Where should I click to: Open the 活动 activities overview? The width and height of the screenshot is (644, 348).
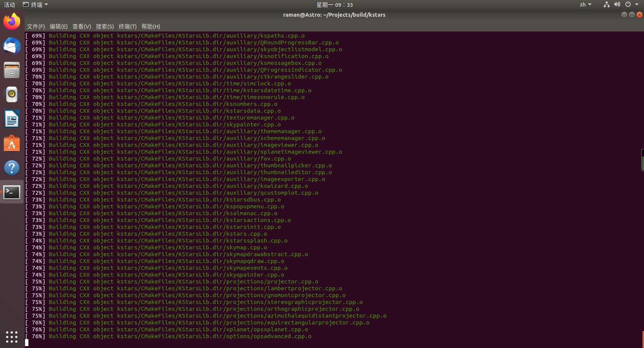(9, 5)
